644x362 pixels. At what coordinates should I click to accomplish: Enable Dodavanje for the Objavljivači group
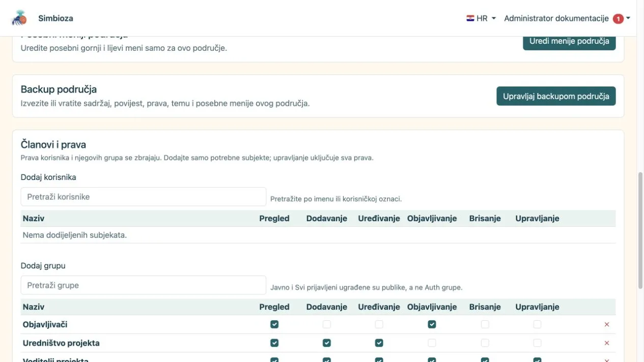click(327, 324)
